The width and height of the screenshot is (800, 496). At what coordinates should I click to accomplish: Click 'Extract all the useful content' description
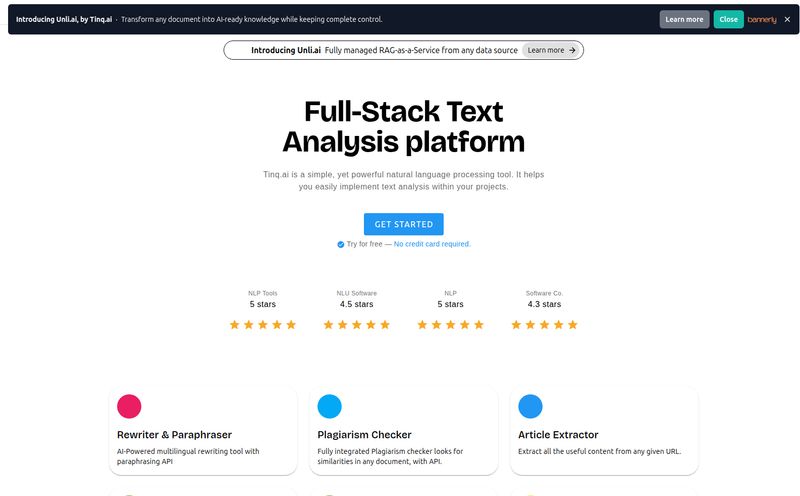click(599, 451)
